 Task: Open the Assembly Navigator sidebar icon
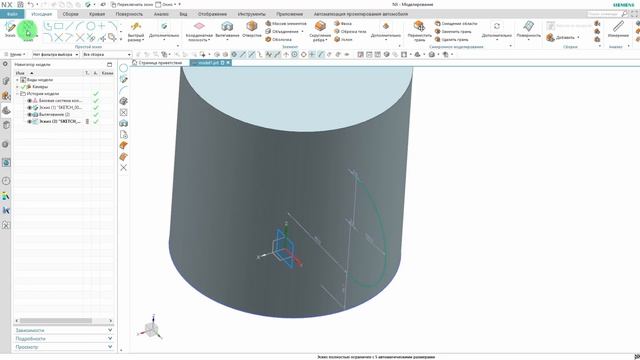click(x=6, y=96)
